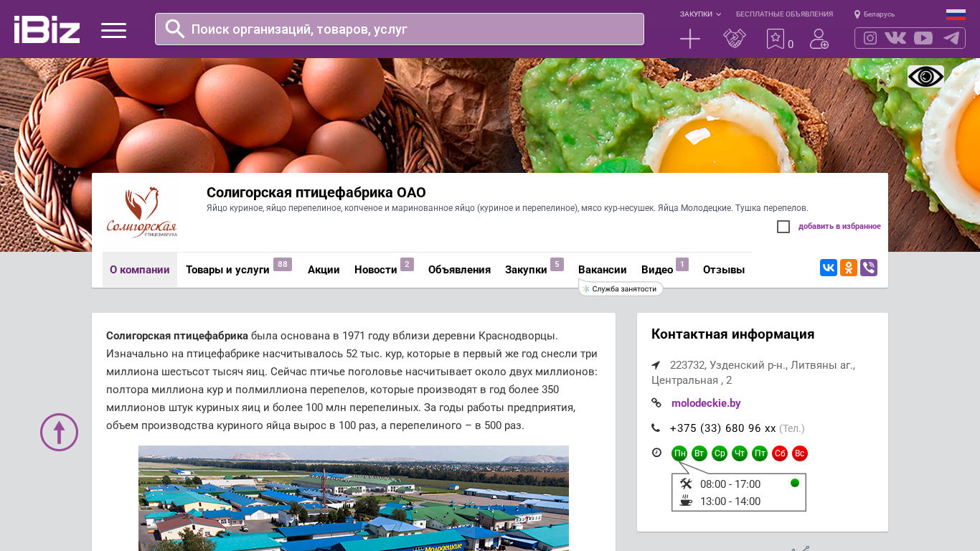The image size is (980, 551).
Task: Share company page on VK
Action: (x=829, y=268)
